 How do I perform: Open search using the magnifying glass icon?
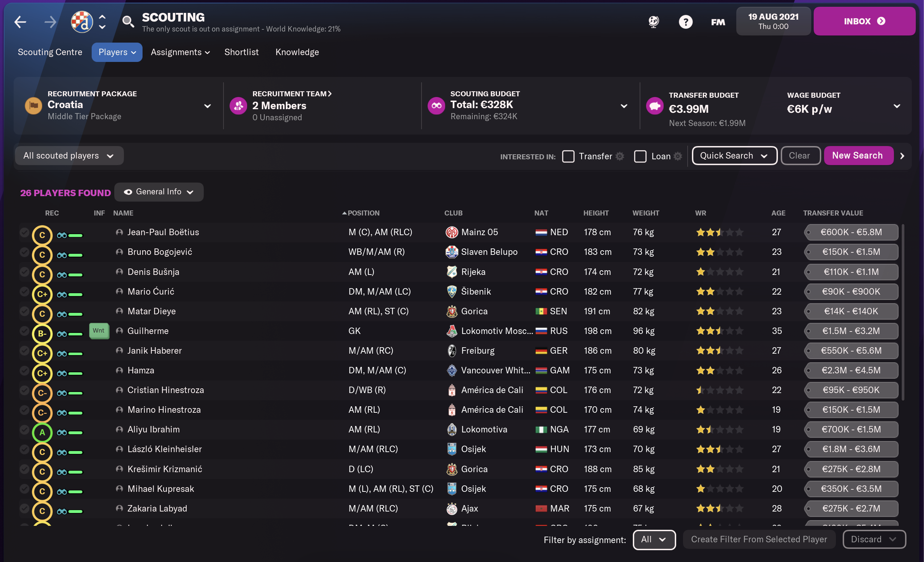tap(129, 22)
